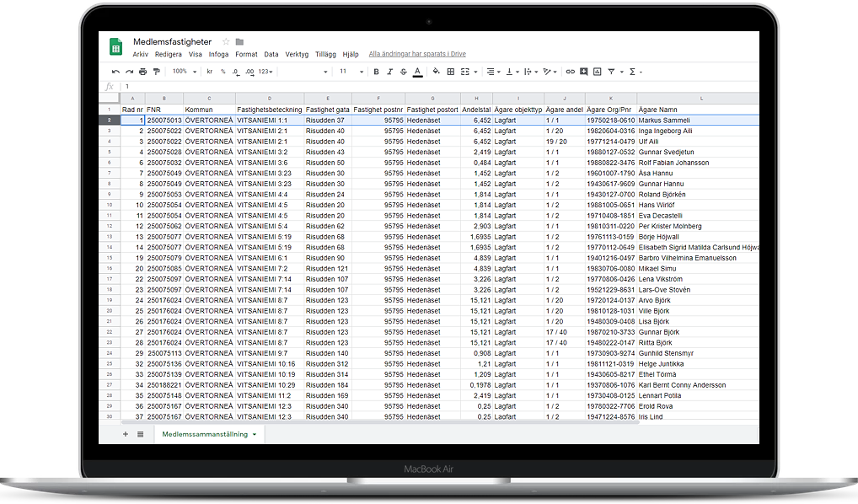Click the print icon
This screenshot has width=858, height=504.
142,72
